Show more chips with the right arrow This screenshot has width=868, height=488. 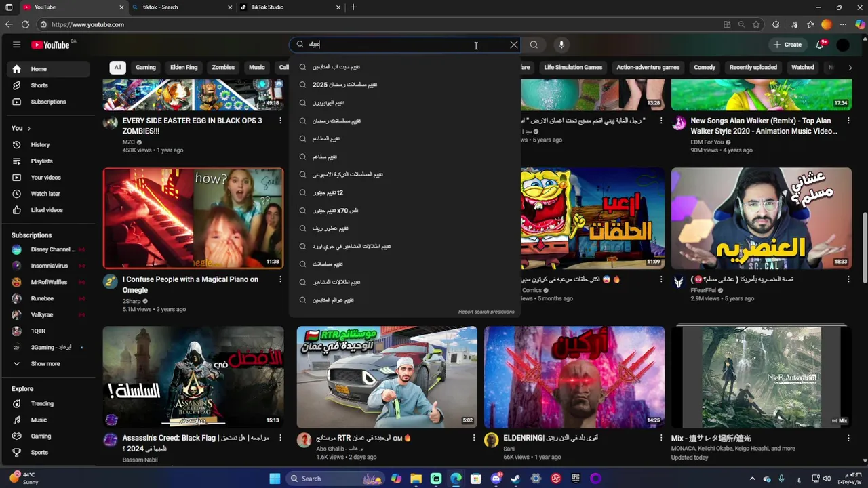tap(850, 67)
